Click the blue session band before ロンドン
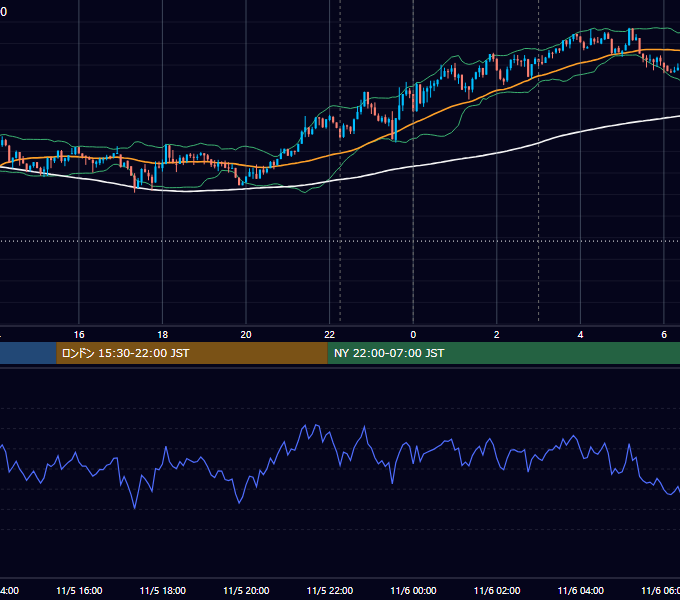The image size is (680, 600). click(x=28, y=353)
